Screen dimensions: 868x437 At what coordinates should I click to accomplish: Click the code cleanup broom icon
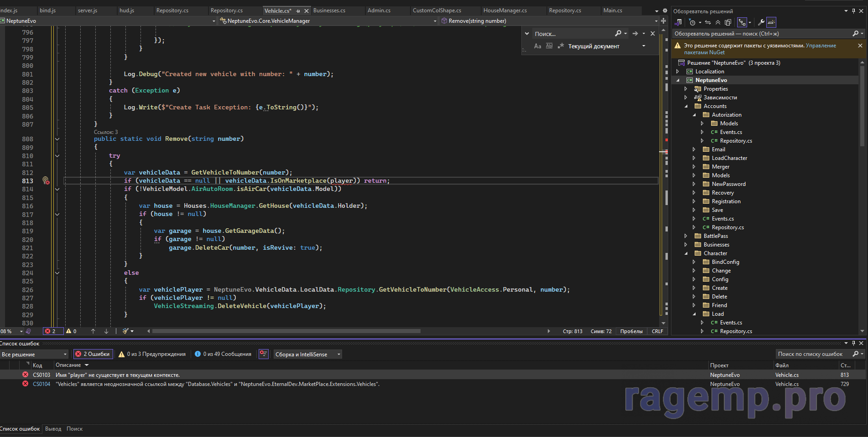pos(126,331)
